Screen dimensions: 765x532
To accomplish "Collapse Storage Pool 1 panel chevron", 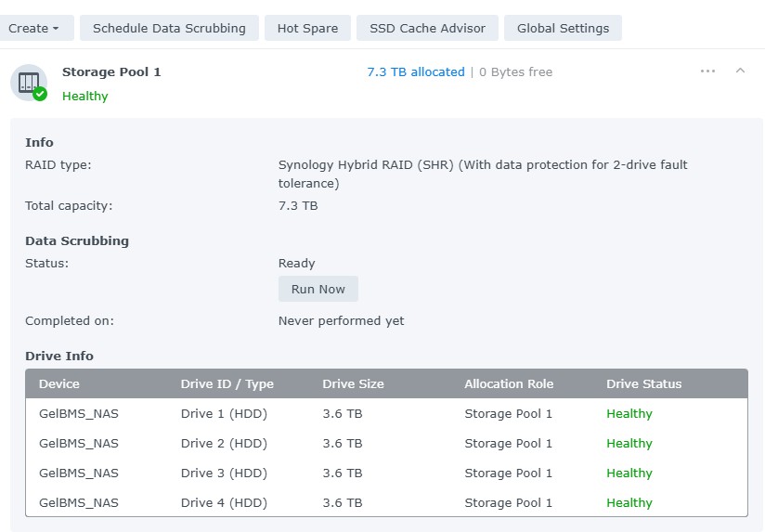I will (740, 71).
